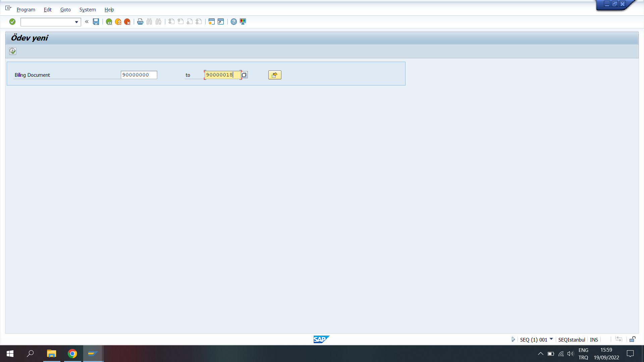Screen dimensions: 644x362
Task: Click the Multiple Selection arrow button
Action: (x=275, y=75)
